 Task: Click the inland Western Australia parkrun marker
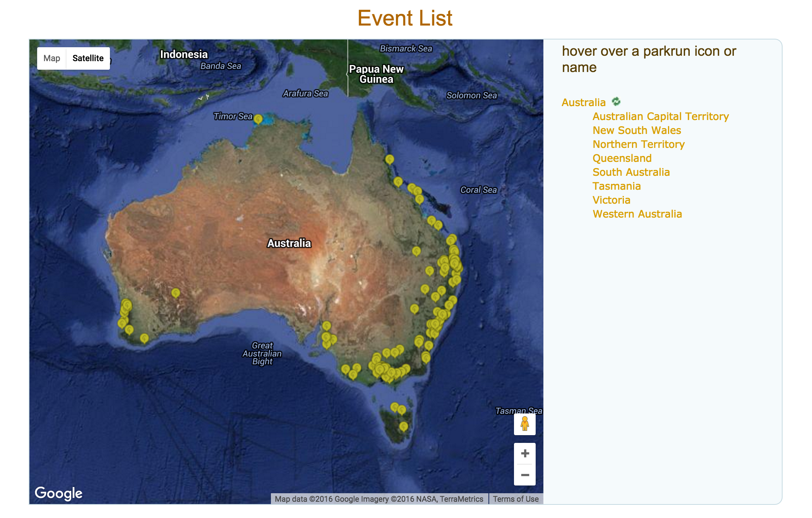click(176, 293)
